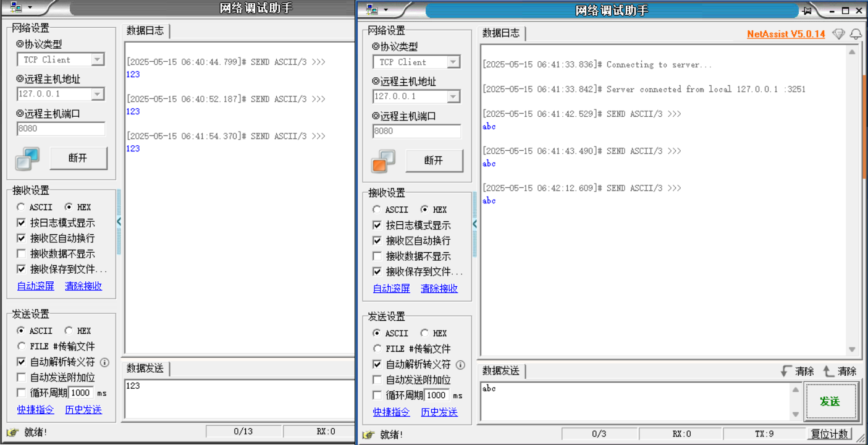This screenshot has width=868, height=445.
Task: Click send text area containing 123 in left window
Action: point(240,399)
